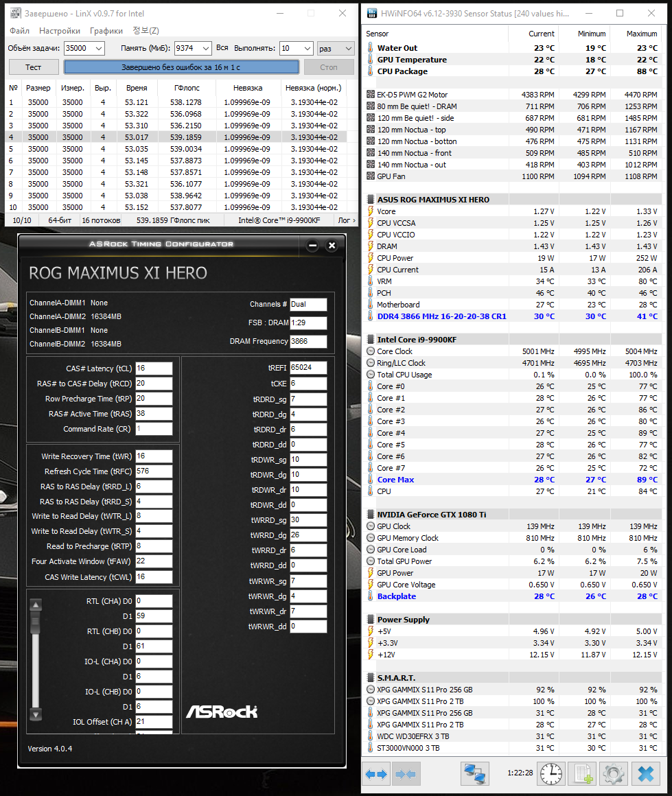Open the units dropdown showing раз
This screenshot has height=796, width=672.
point(335,48)
